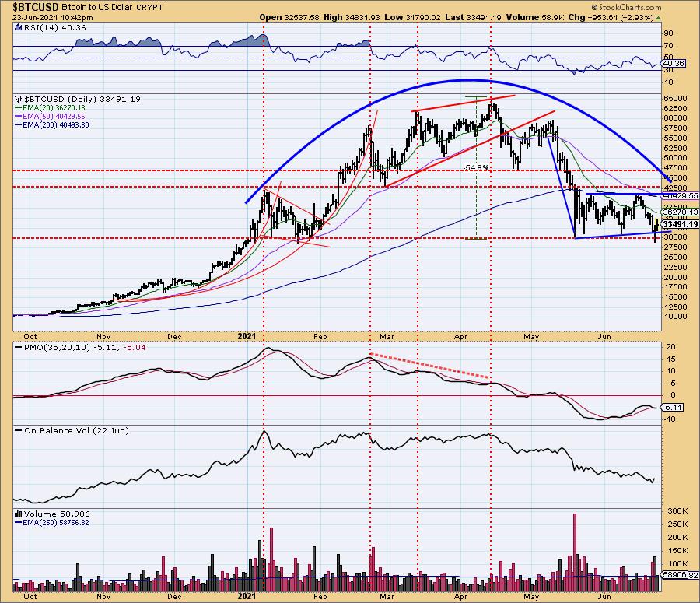The image size is (700, 603).
Task: Click the On Balance Vol (22 Jun) label
Action: tap(76, 431)
